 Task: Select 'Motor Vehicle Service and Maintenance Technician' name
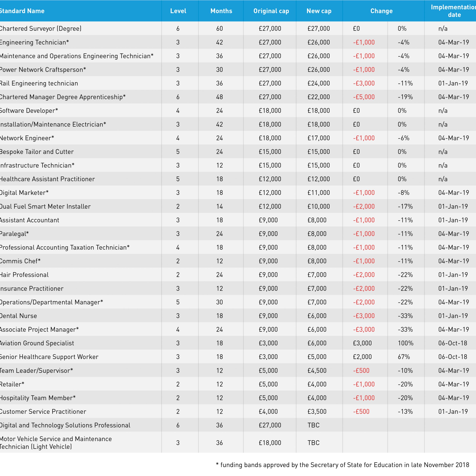point(56,443)
